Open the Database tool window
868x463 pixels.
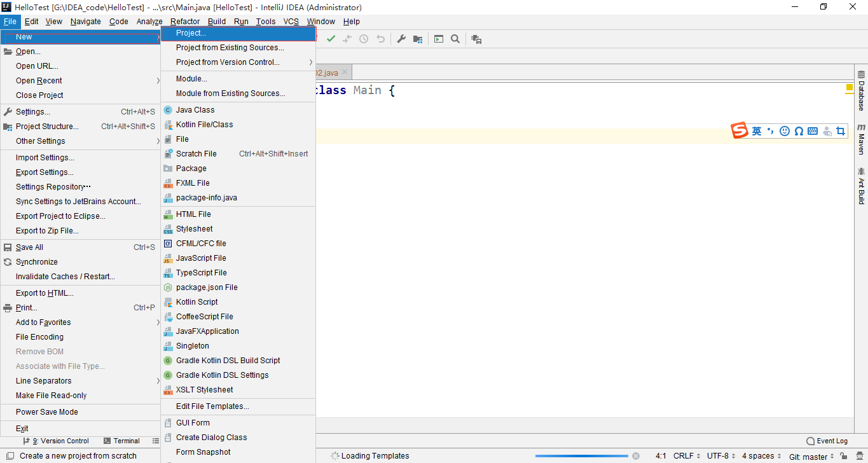click(x=861, y=92)
